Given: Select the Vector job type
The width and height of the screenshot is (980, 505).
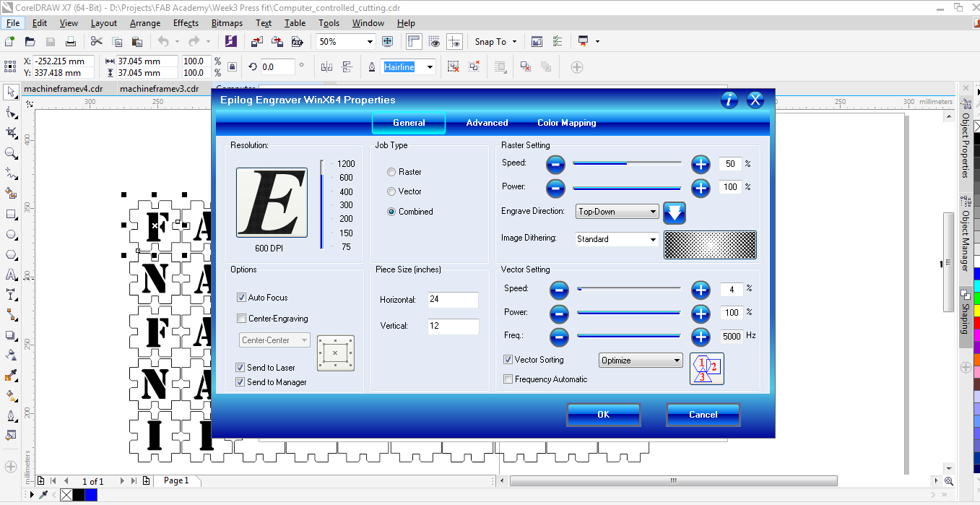Looking at the screenshot, I should [391, 191].
